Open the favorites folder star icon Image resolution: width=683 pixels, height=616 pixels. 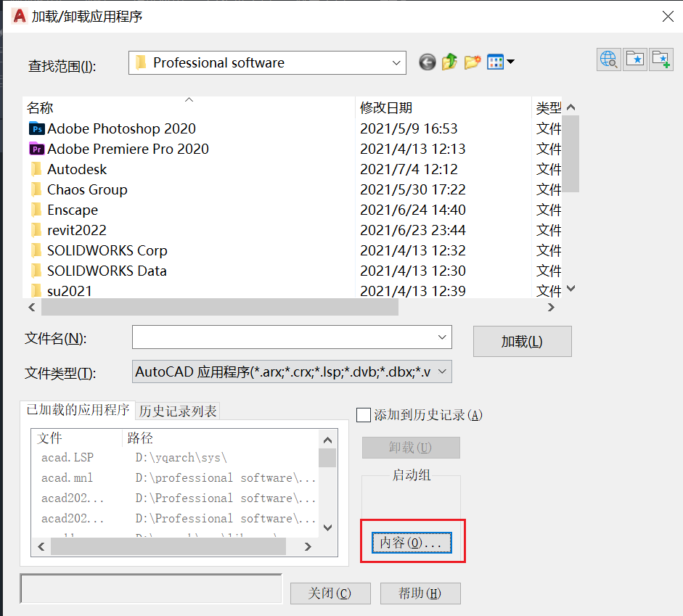click(634, 59)
